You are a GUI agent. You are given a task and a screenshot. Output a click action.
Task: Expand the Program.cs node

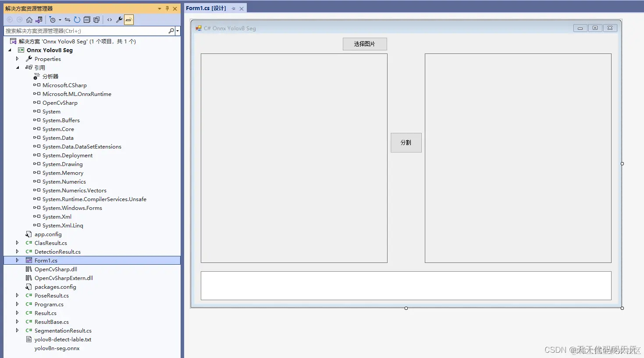pos(18,304)
